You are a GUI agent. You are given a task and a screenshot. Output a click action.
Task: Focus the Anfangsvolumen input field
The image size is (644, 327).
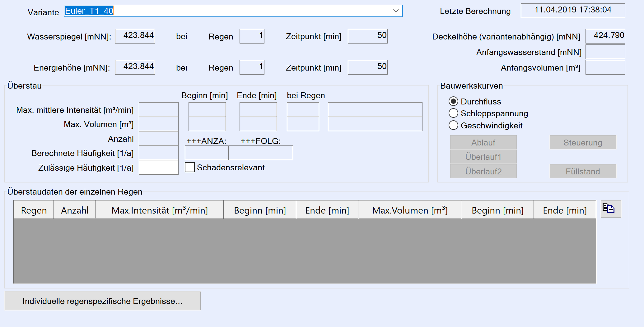point(605,67)
